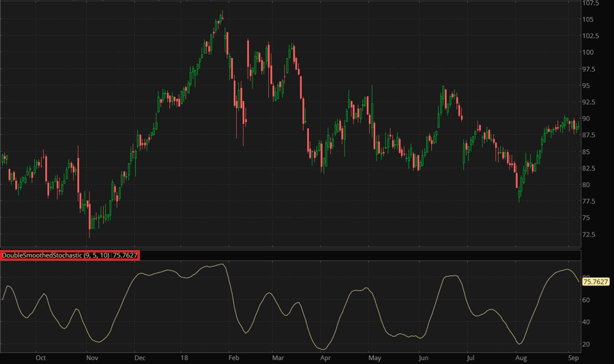Click the highest candlestick peak near 105

(222, 12)
